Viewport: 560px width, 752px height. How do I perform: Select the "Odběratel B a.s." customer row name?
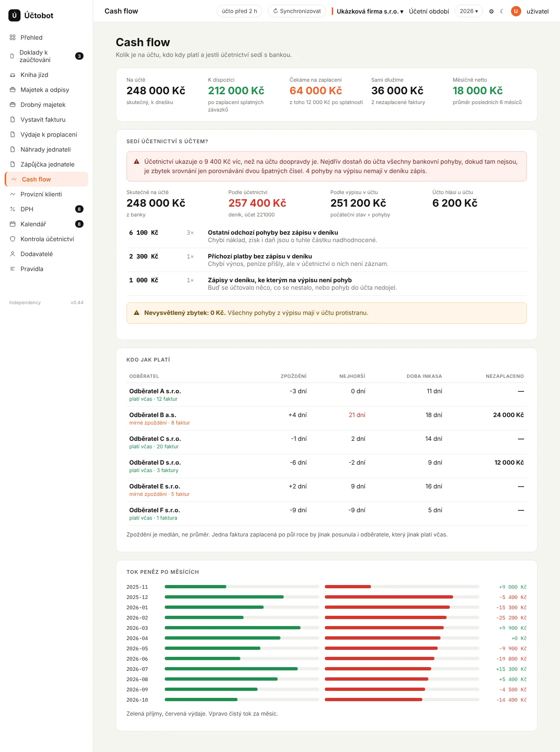[x=153, y=415]
